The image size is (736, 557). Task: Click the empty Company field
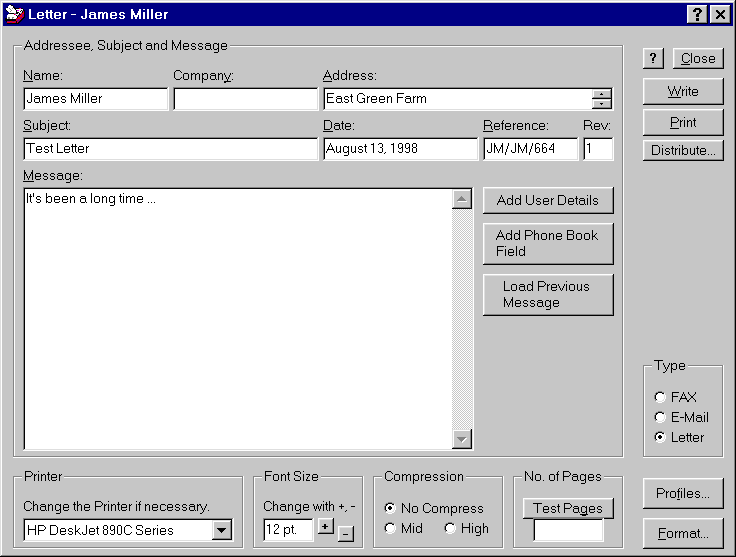[245, 99]
